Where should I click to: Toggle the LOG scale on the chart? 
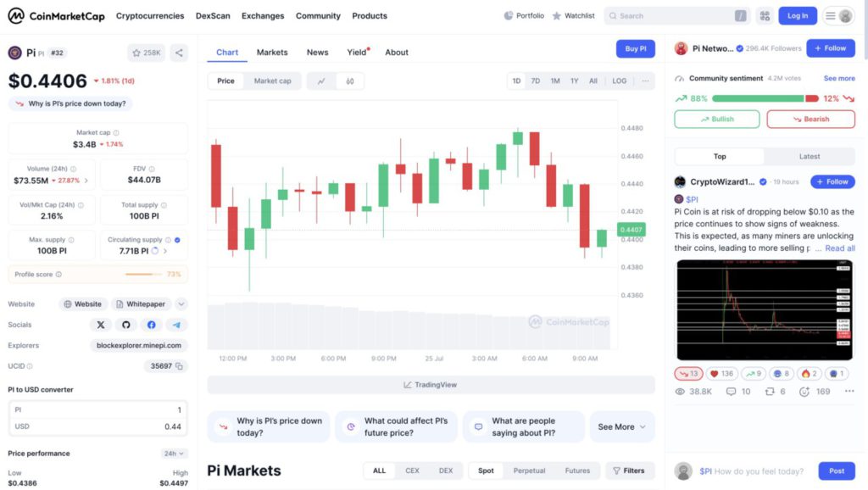tap(620, 81)
